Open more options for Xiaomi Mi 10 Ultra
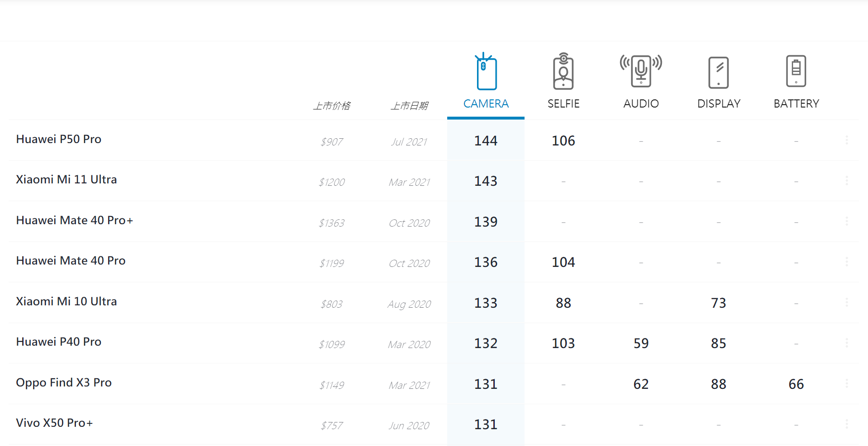868x446 pixels. coord(846,302)
